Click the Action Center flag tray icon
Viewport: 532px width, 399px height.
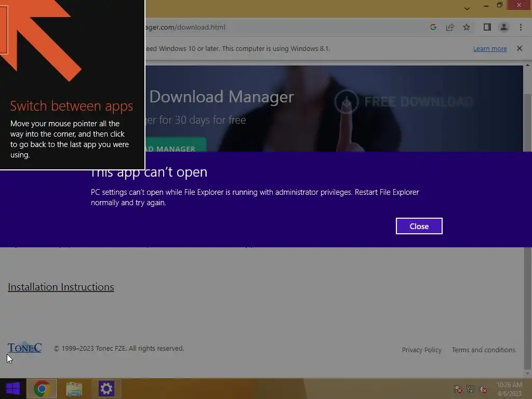[x=458, y=389]
